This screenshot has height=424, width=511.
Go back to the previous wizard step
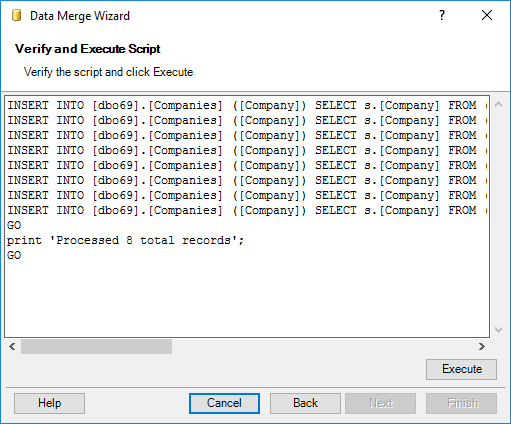coord(305,403)
